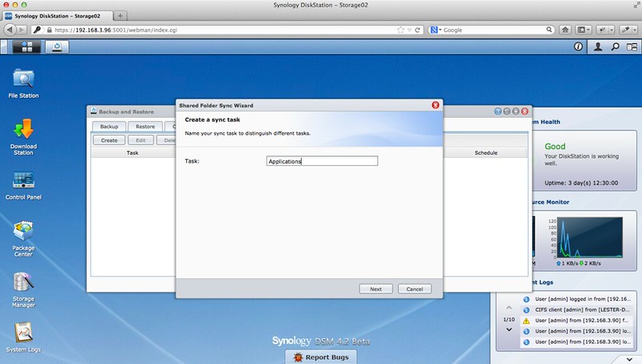Open Storage Manager desktop icon

point(23,289)
